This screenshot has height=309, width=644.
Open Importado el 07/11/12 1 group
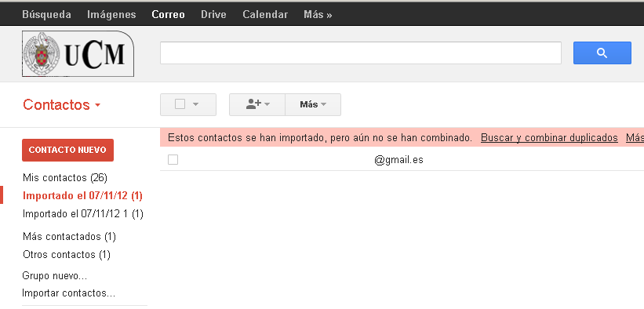pyautogui.click(x=83, y=213)
